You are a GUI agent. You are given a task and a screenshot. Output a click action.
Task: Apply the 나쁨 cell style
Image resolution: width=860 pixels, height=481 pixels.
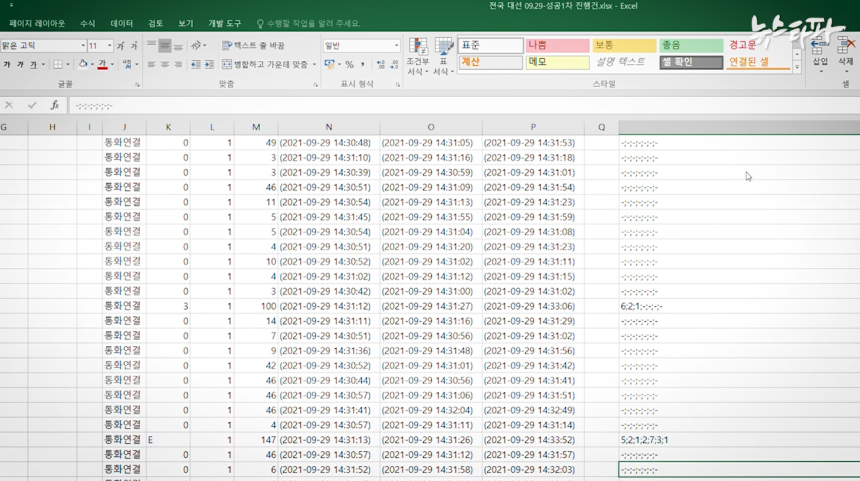(557, 46)
